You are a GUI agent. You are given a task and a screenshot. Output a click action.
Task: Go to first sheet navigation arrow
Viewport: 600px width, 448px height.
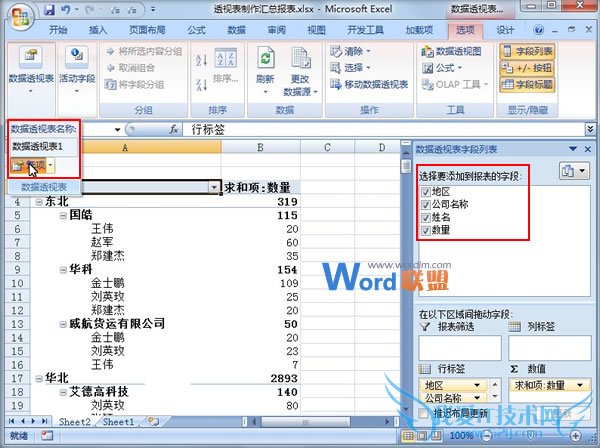pyautogui.click(x=11, y=421)
